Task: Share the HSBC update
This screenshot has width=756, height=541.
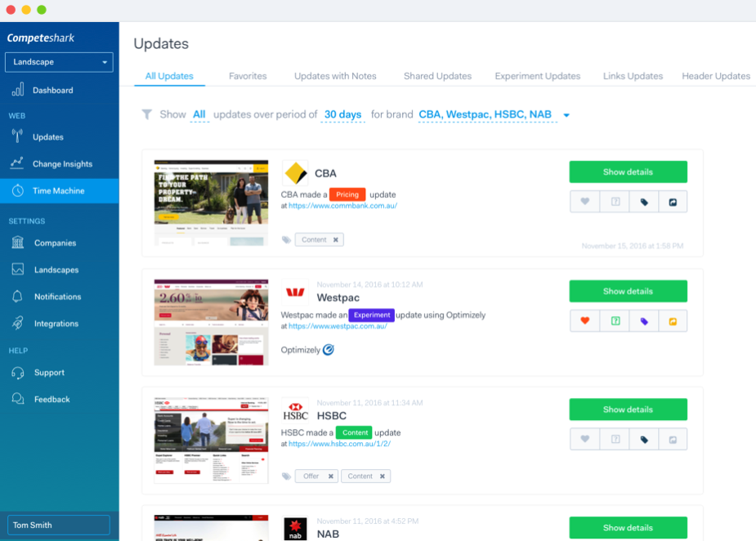Action: 673,439
